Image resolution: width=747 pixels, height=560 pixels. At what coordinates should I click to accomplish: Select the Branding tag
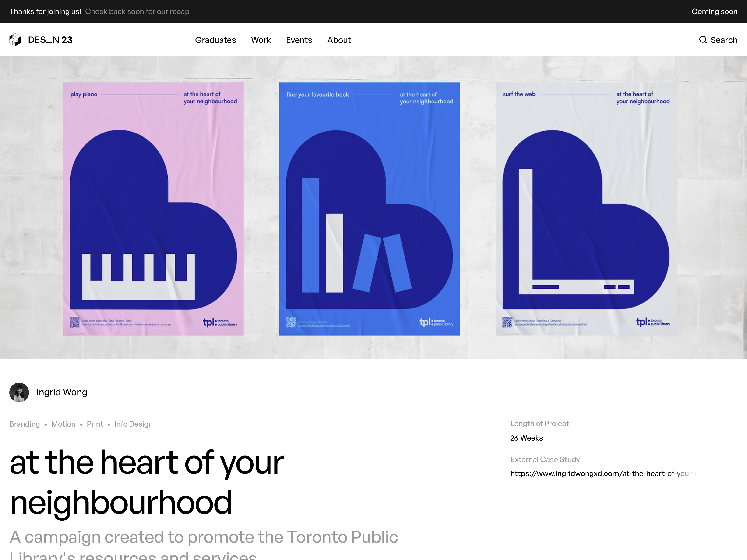tap(25, 424)
